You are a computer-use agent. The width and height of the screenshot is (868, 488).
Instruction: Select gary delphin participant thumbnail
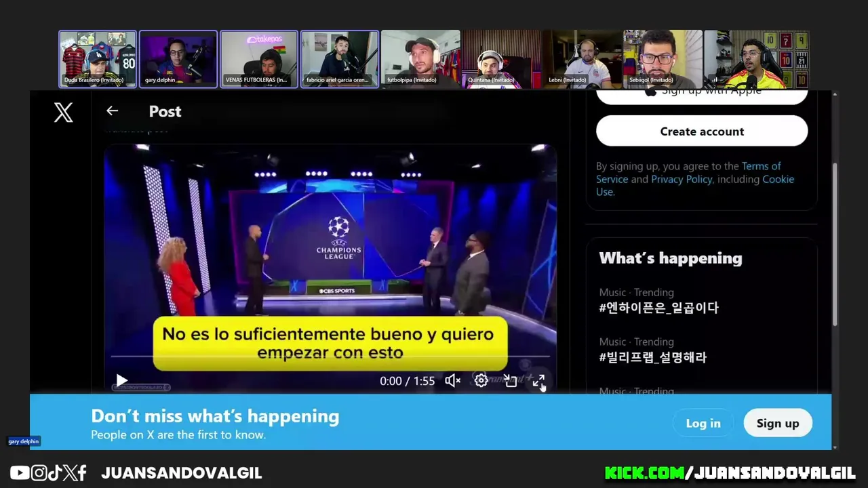[x=178, y=59]
